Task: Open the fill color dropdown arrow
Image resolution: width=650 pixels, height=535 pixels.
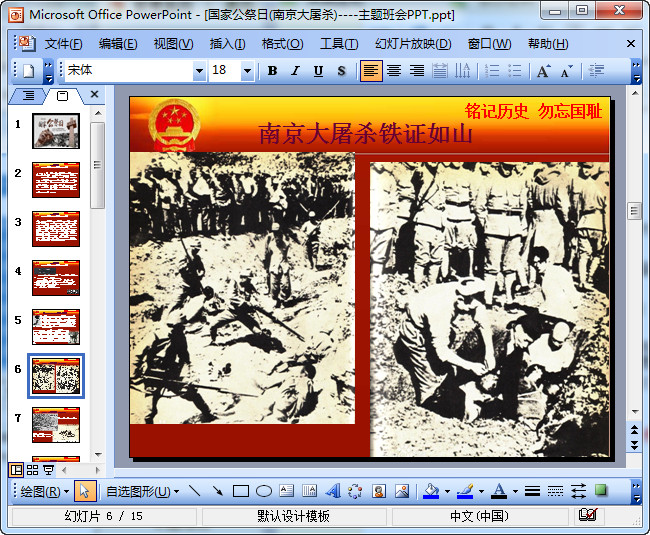Action: click(447, 491)
